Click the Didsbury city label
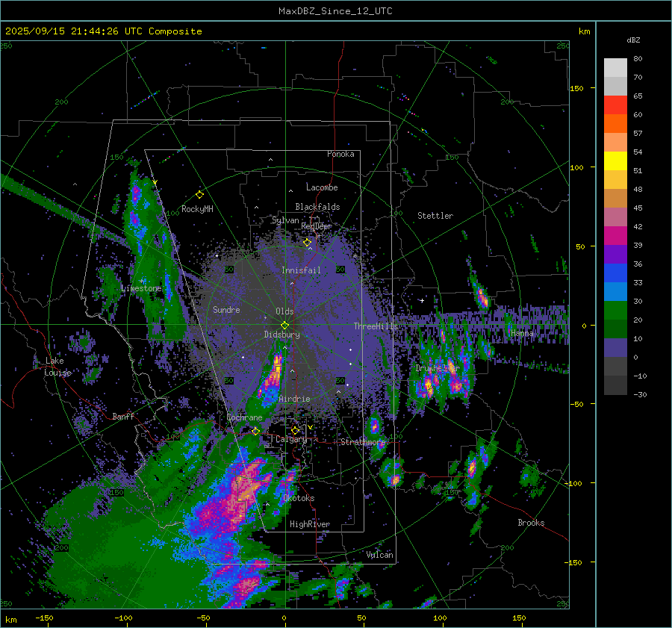 (281, 335)
